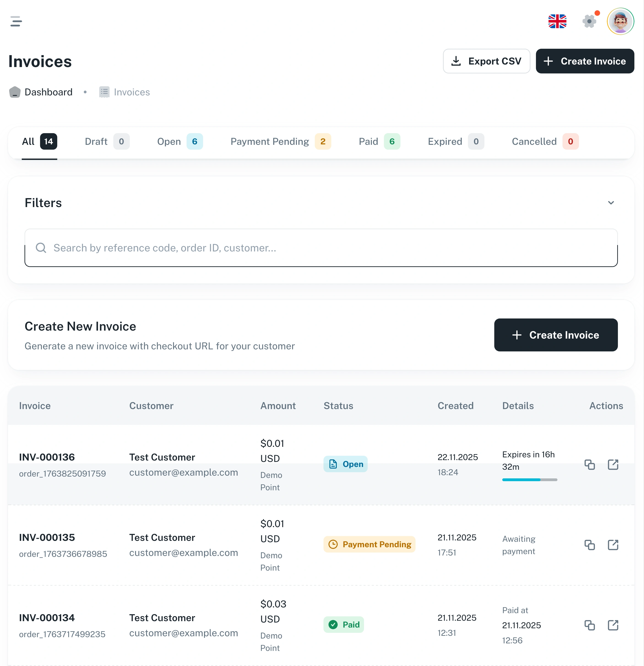
Task: Copy the link for invoice INV-000136
Action: coord(590,464)
